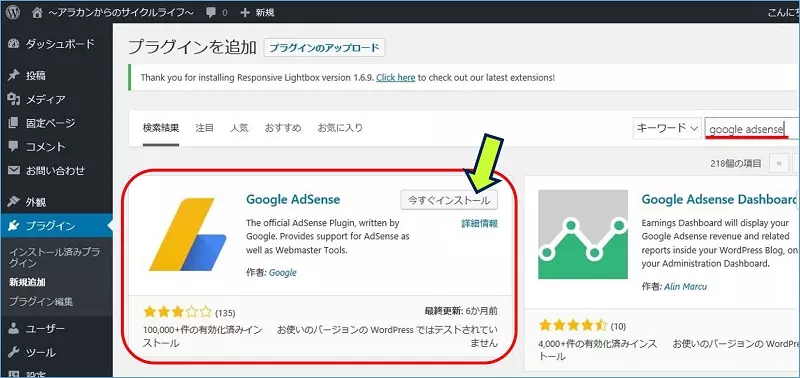Switch to the 検索結果 tab
800x378 pixels.
(161, 128)
